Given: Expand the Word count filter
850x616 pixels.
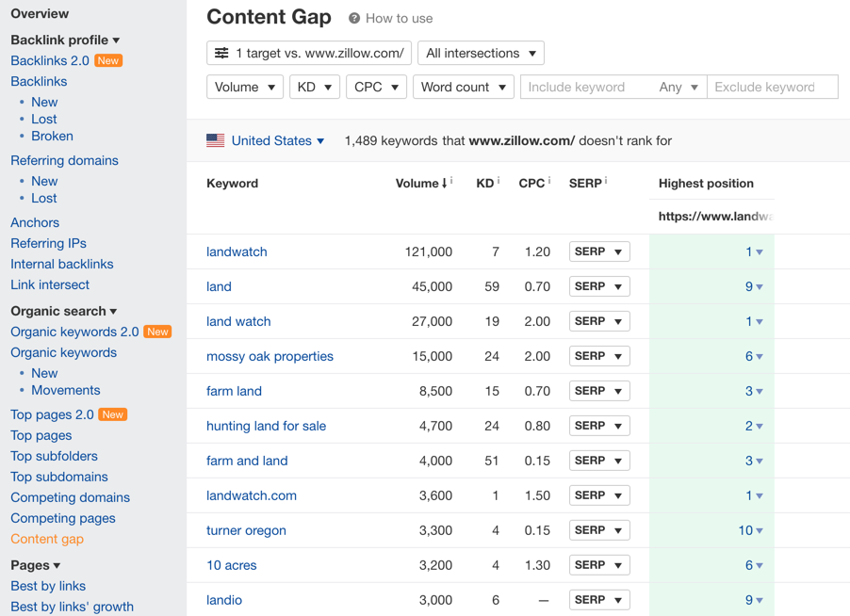Looking at the screenshot, I should pos(464,87).
